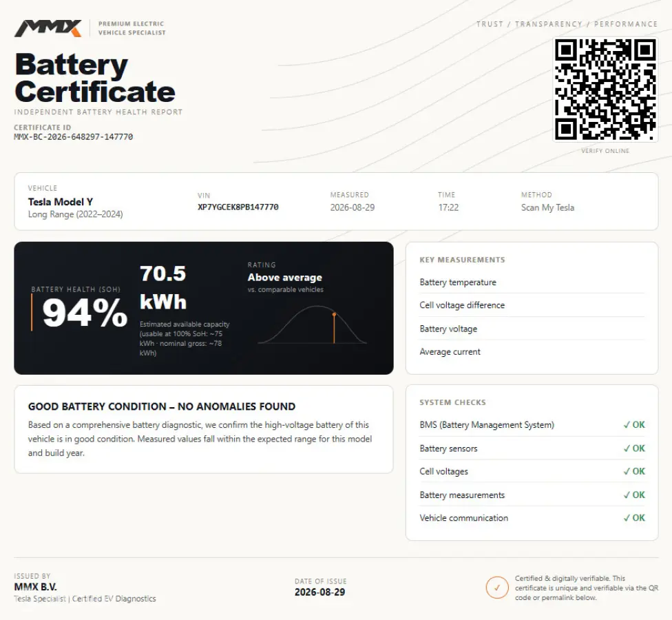This screenshot has width=672, height=620.
Task: Click the Battery Certificate title
Action: (x=95, y=78)
